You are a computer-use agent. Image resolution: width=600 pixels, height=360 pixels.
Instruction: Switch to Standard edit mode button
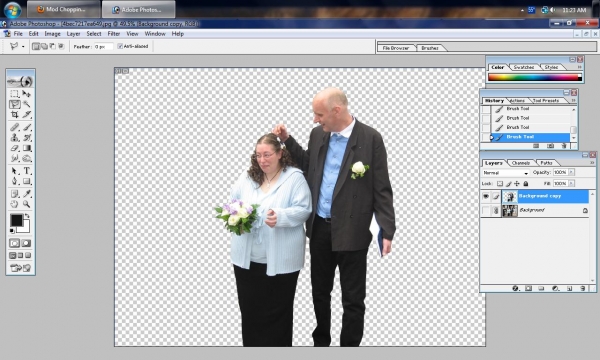point(15,243)
